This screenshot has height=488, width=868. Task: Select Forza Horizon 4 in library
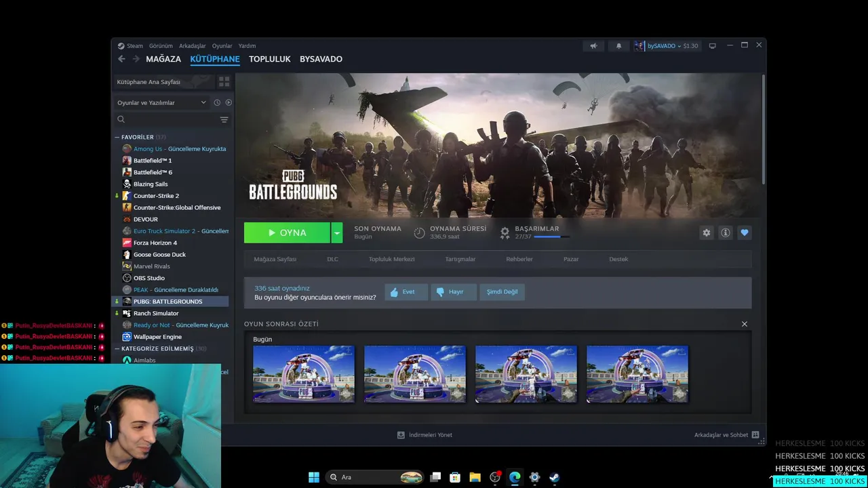click(155, 243)
